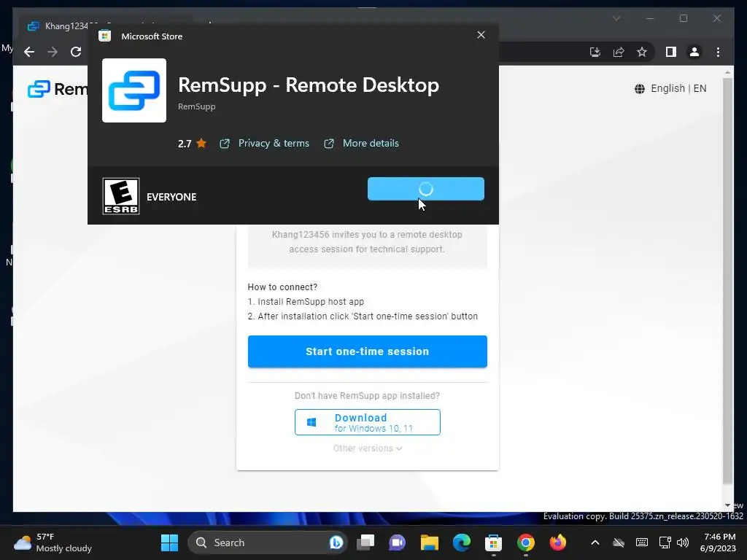The width and height of the screenshot is (747, 560).
Task: Click the network tray icon
Action: pyautogui.click(x=665, y=542)
